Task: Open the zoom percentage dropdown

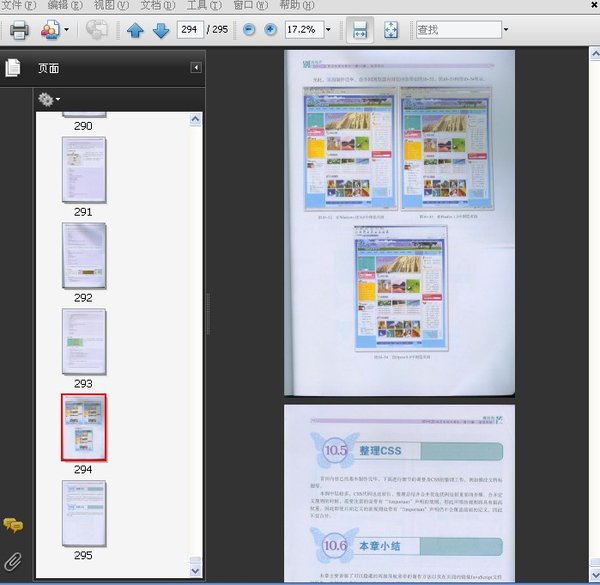Action: click(328, 30)
